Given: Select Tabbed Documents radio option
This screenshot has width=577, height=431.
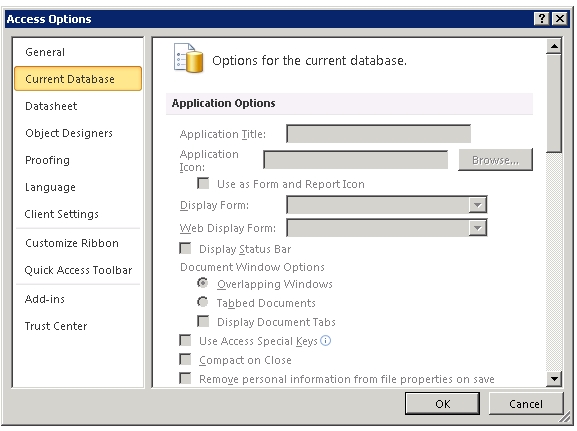Looking at the screenshot, I should 202,302.
